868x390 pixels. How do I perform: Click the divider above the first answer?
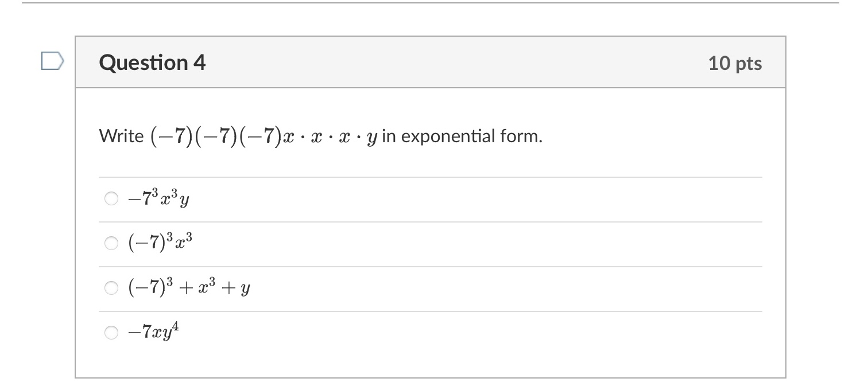[x=431, y=177]
